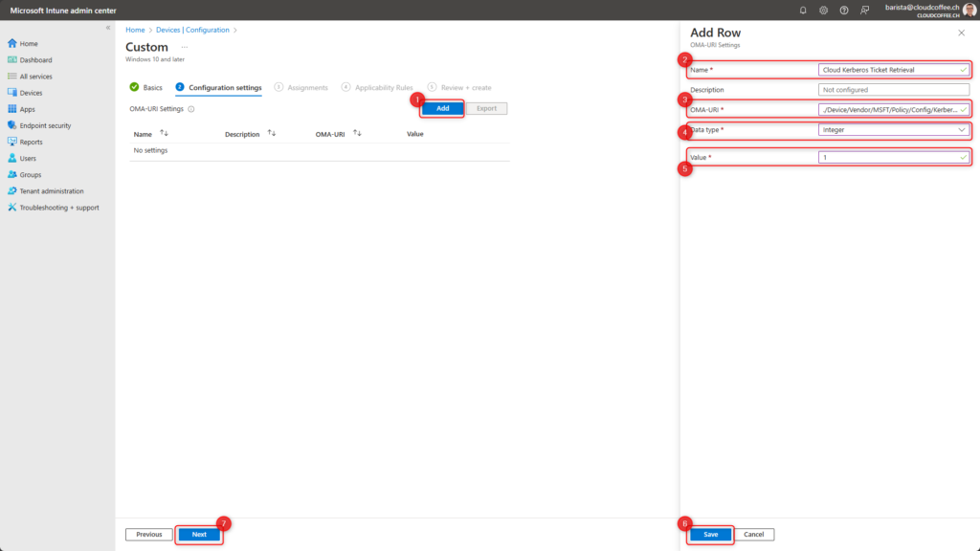The image size is (980, 551).
Task: Open the settings gear in header
Action: pos(823,10)
